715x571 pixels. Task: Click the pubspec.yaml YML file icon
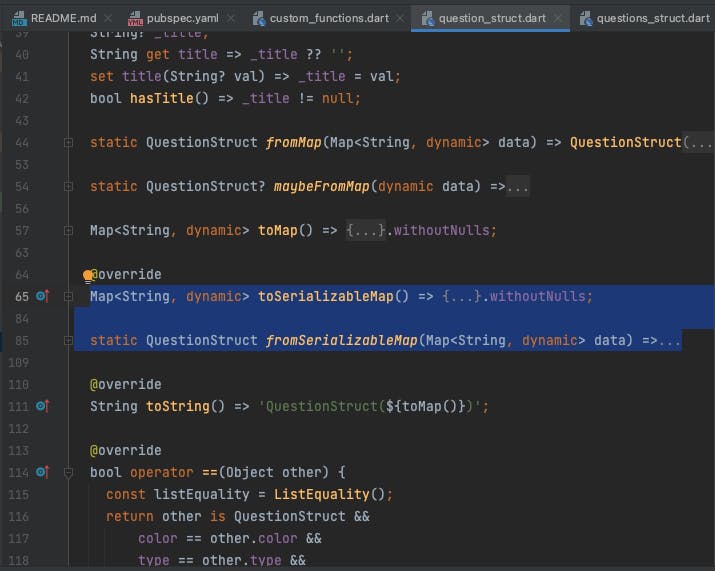tap(135, 18)
